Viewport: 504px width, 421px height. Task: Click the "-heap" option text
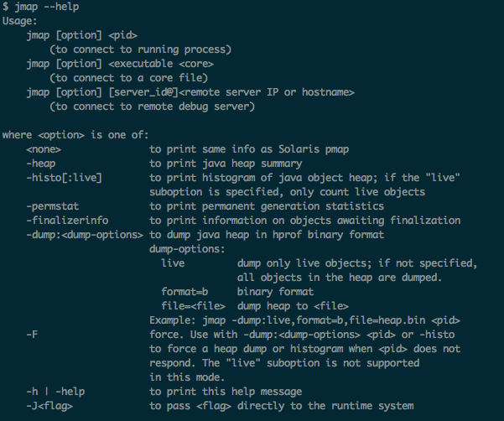pyautogui.click(x=40, y=164)
